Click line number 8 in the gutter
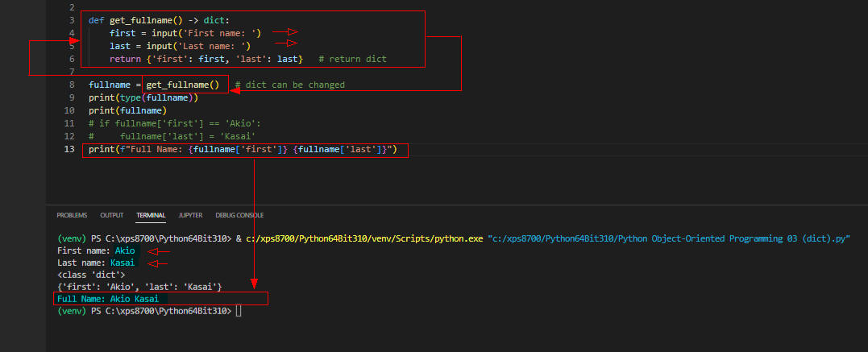 [72, 85]
